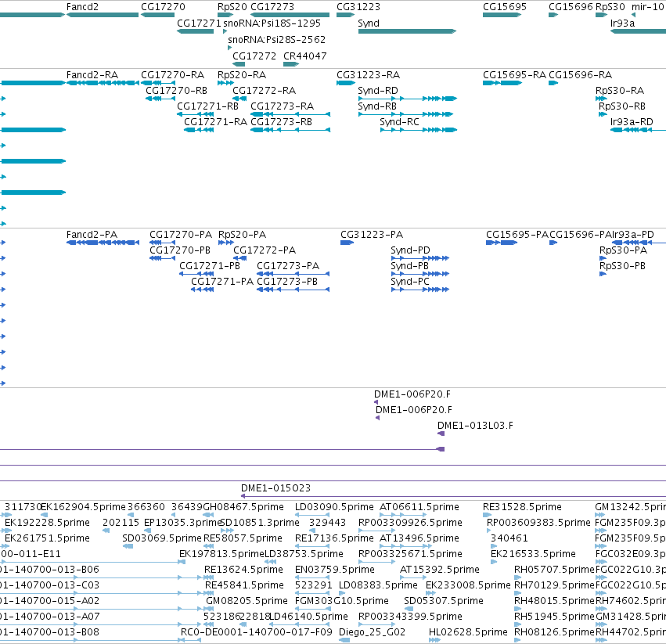Select the DME1-015O23 clone label
The image size is (666, 644).
(275, 488)
